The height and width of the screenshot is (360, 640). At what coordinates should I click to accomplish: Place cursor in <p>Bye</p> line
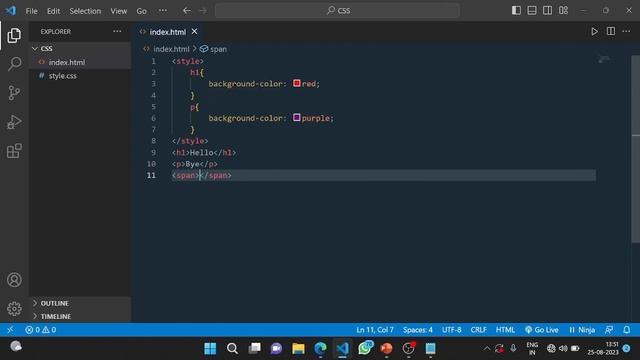(195, 164)
